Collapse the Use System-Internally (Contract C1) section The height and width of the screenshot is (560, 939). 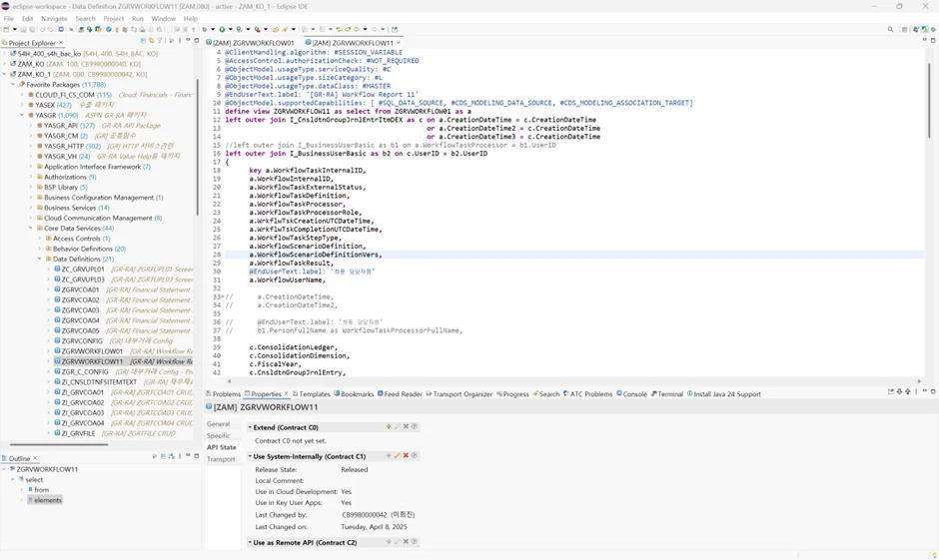click(x=250, y=456)
